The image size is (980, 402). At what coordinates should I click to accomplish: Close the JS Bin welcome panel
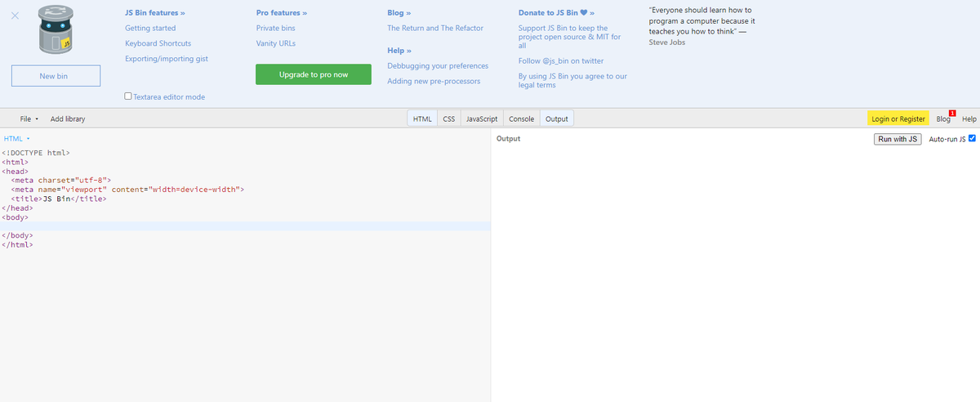point(15,16)
